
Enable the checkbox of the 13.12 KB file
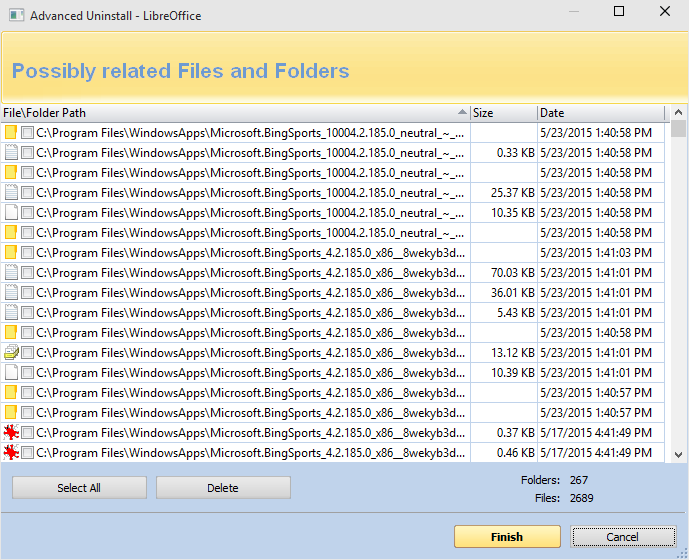(27, 353)
